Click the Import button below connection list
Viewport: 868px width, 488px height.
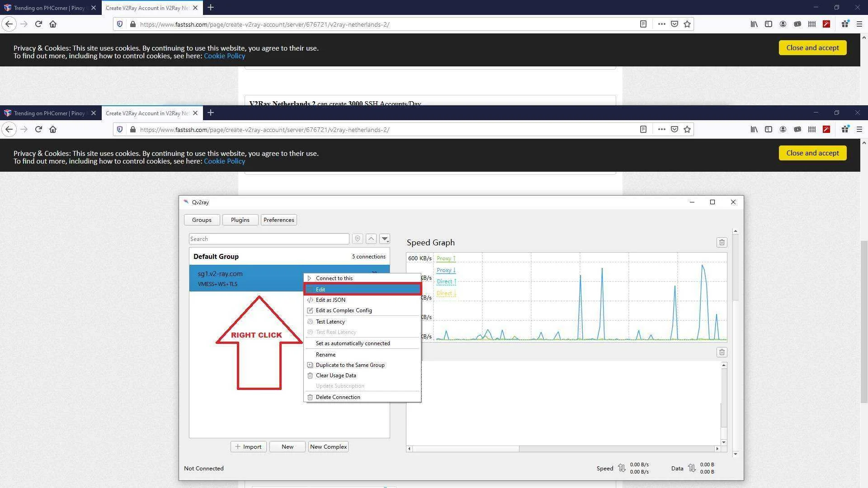(248, 447)
